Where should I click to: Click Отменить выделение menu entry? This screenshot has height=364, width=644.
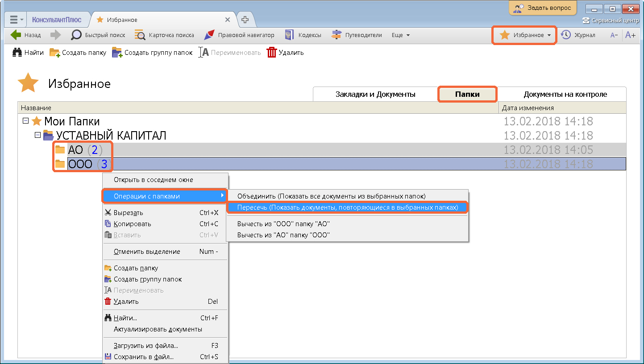pos(166,252)
